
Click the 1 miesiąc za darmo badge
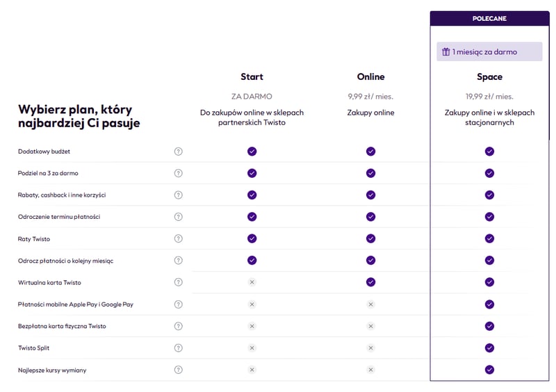pyautogui.click(x=489, y=52)
